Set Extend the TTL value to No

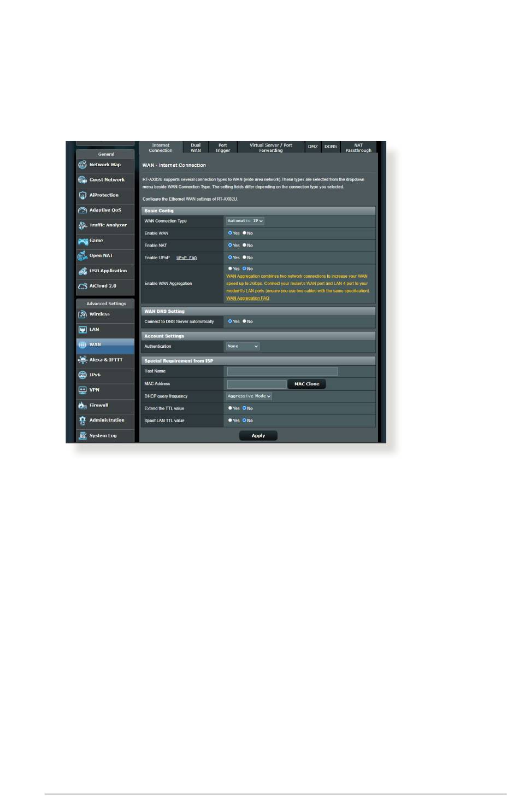245,408
